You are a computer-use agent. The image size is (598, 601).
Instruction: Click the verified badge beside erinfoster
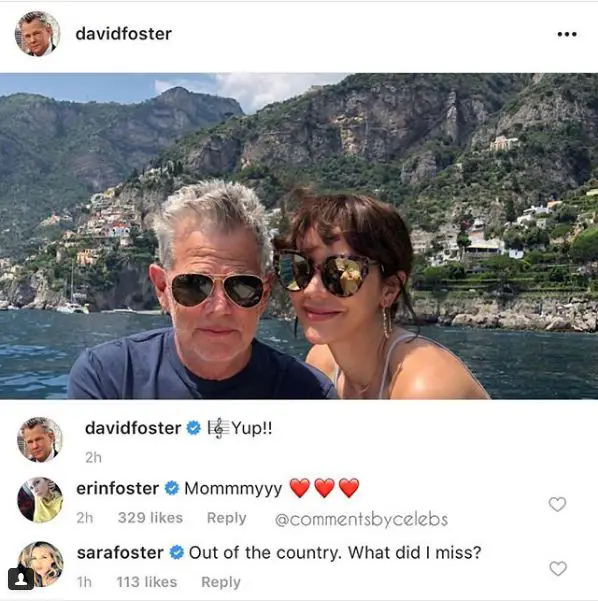tap(172, 488)
